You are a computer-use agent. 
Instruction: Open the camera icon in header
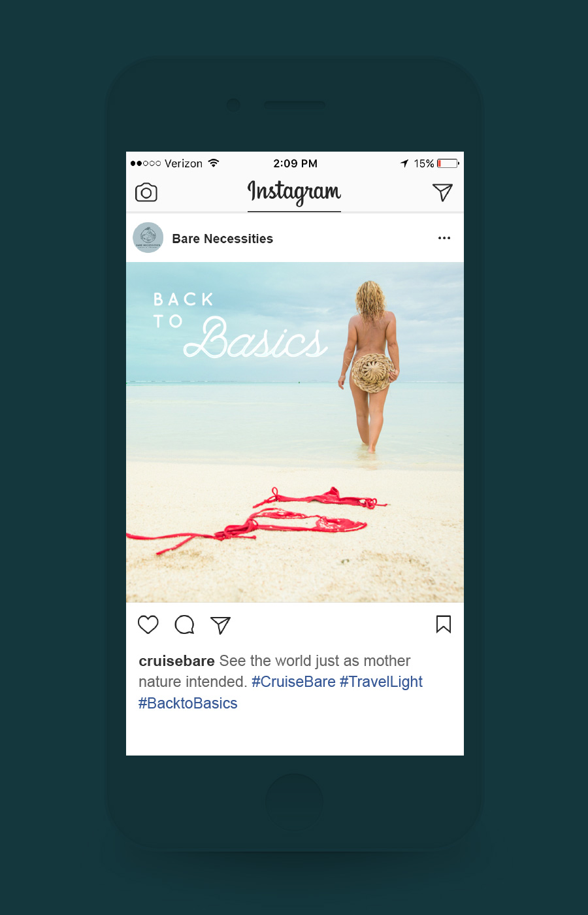click(x=146, y=192)
